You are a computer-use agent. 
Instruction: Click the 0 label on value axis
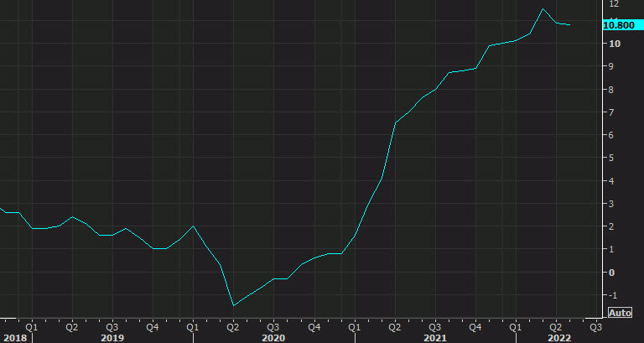[612, 273]
